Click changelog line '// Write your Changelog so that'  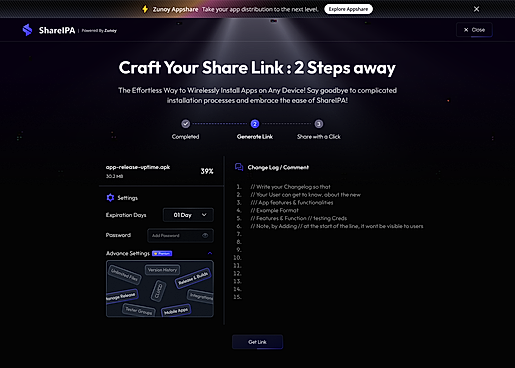(290, 187)
